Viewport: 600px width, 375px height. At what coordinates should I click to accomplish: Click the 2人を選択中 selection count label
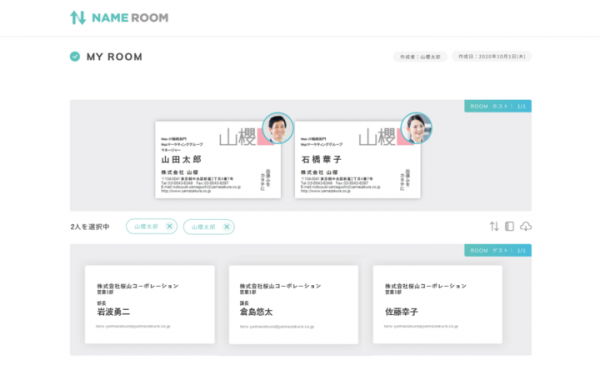[x=90, y=227]
